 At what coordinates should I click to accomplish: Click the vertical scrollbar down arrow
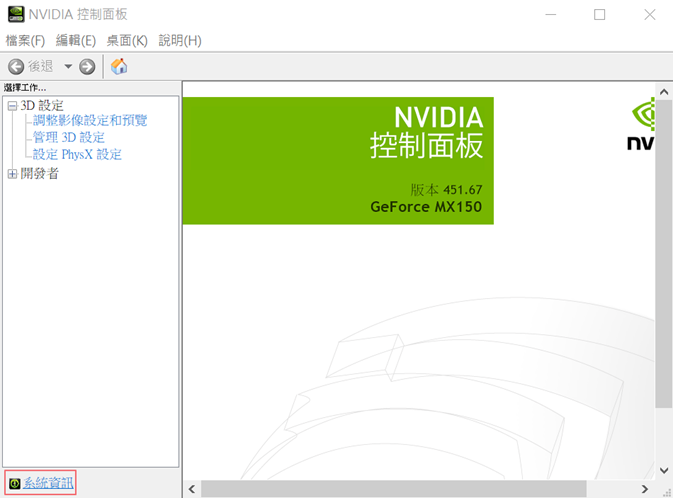tap(664, 471)
